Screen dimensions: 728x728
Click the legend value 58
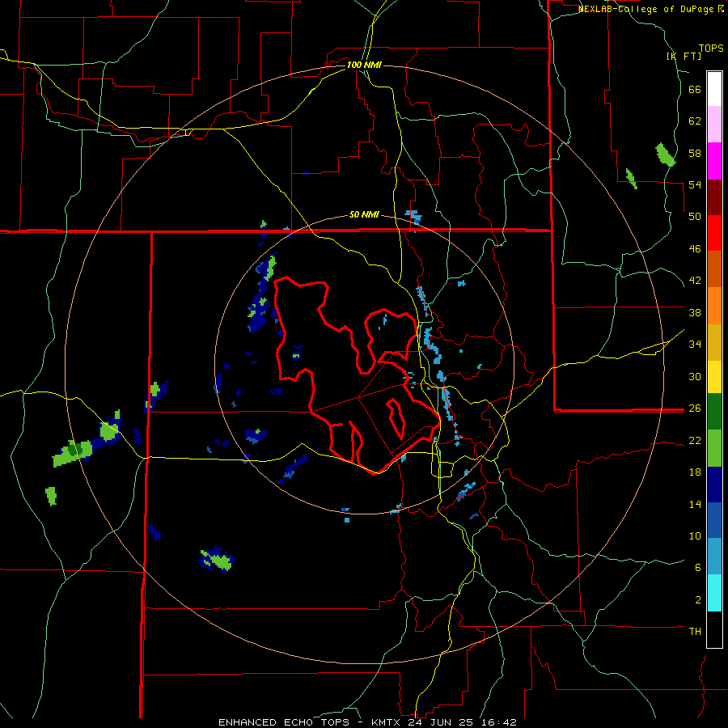[x=695, y=153]
